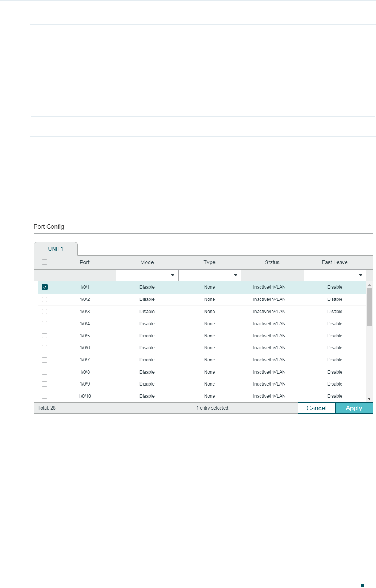Click the Apply button
376x588 pixels.
click(x=354, y=408)
